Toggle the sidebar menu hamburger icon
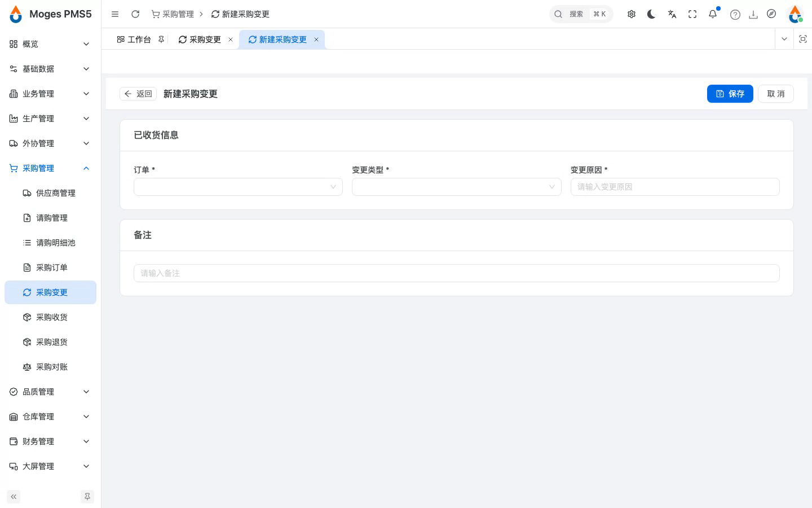Screen dimensions: 812x508 click(x=115, y=14)
